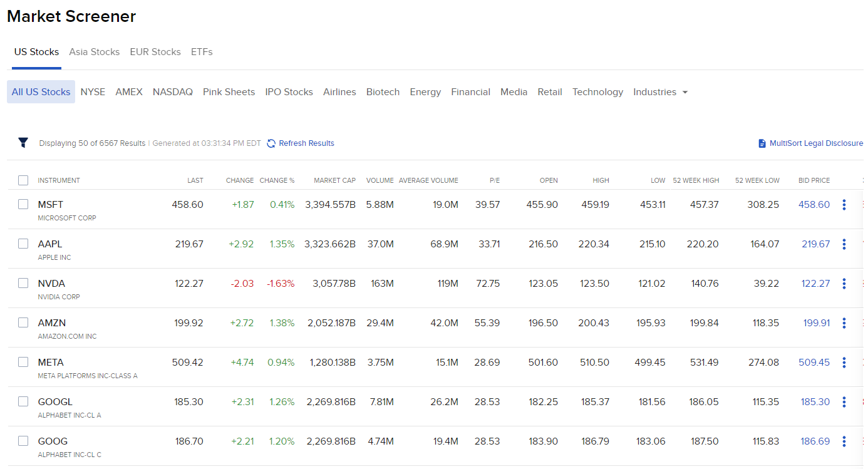Open the actions menu on the NVDA row
The width and height of the screenshot is (868, 469).
(x=844, y=283)
